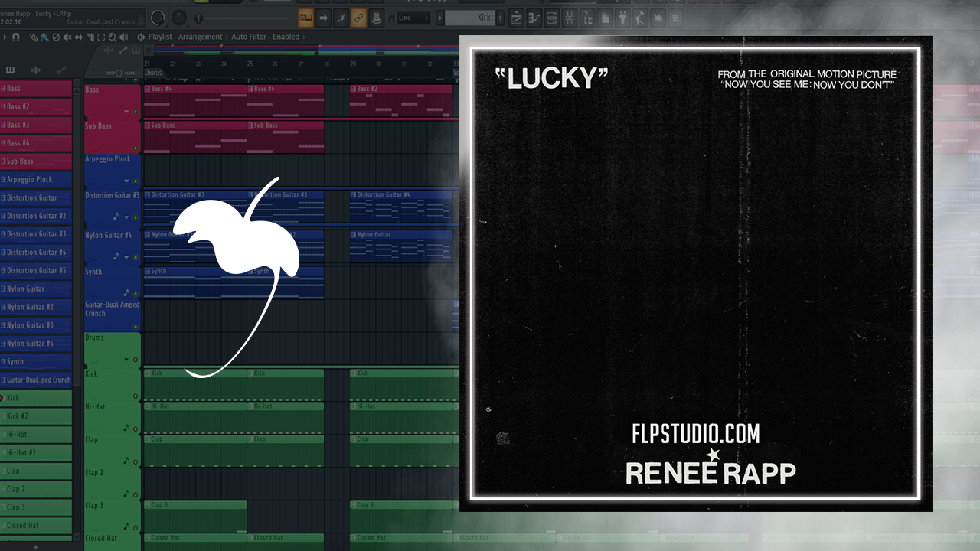Viewport: 980px width, 551px height.
Task: Open the channel rack icon
Action: pyautogui.click(x=551, y=18)
